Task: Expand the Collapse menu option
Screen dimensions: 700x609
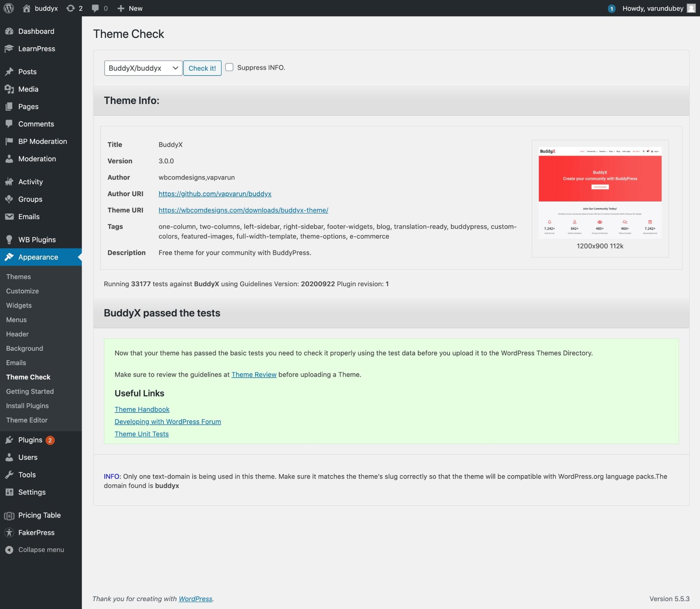Action: click(41, 549)
